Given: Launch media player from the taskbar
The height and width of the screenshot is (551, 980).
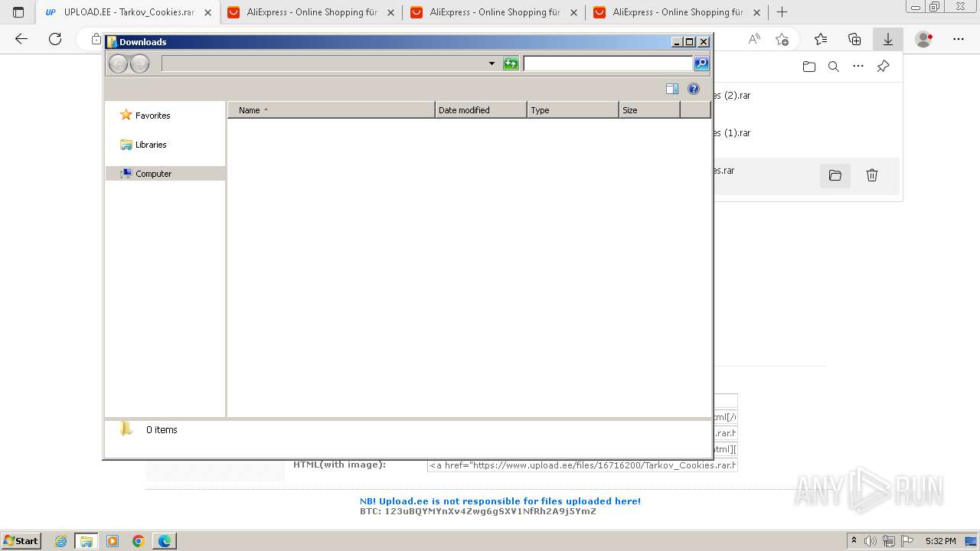Looking at the screenshot, I should pos(113,541).
